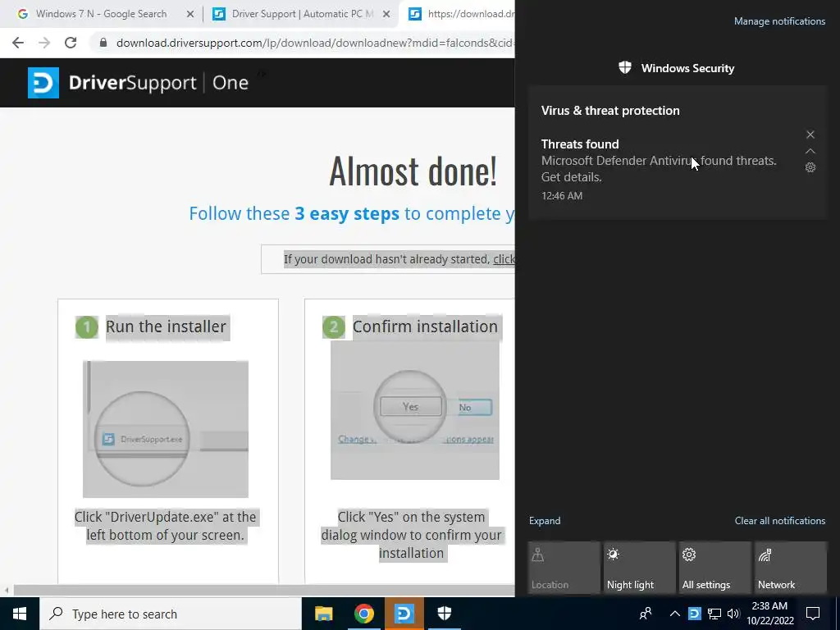Click the Chrome back arrow button
The image size is (840, 630).
[18, 43]
